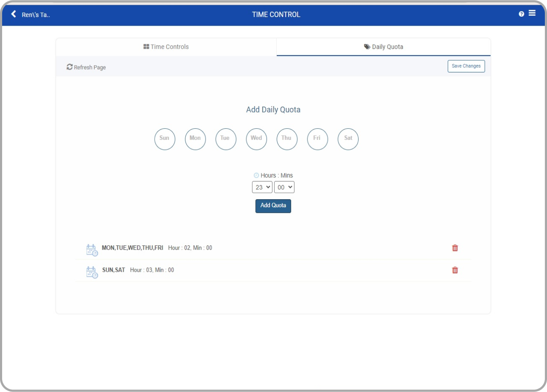Click the clock icon beside Hours : Mins
The width and height of the screenshot is (547, 392).
(256, 175)
